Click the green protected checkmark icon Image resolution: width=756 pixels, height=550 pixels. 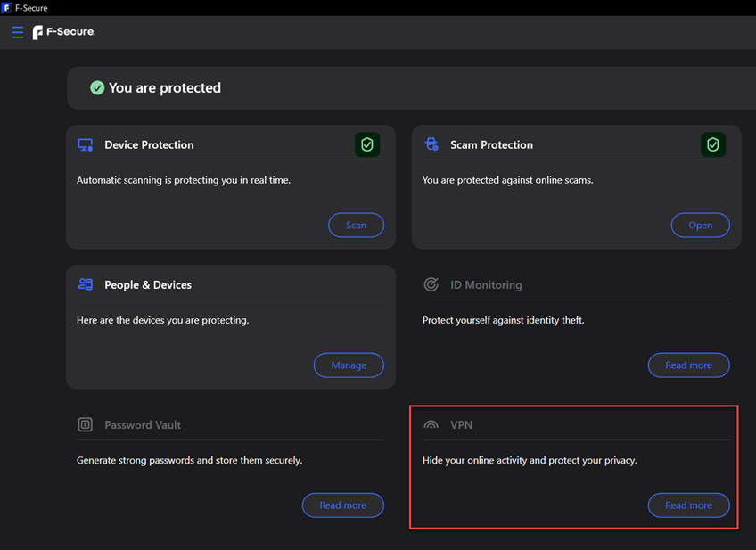point(97,87)
